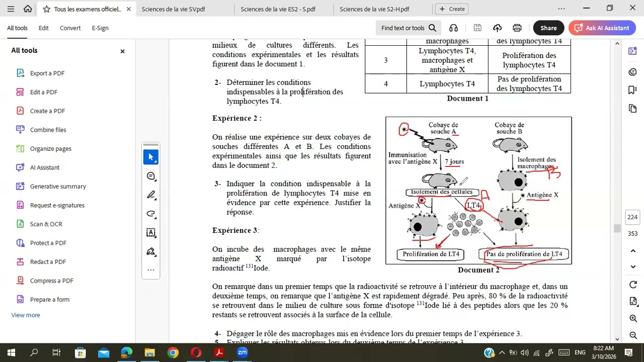644x362 pixels.
Task: Open Google Chrome from taskbar
Action: pos(173,352)
